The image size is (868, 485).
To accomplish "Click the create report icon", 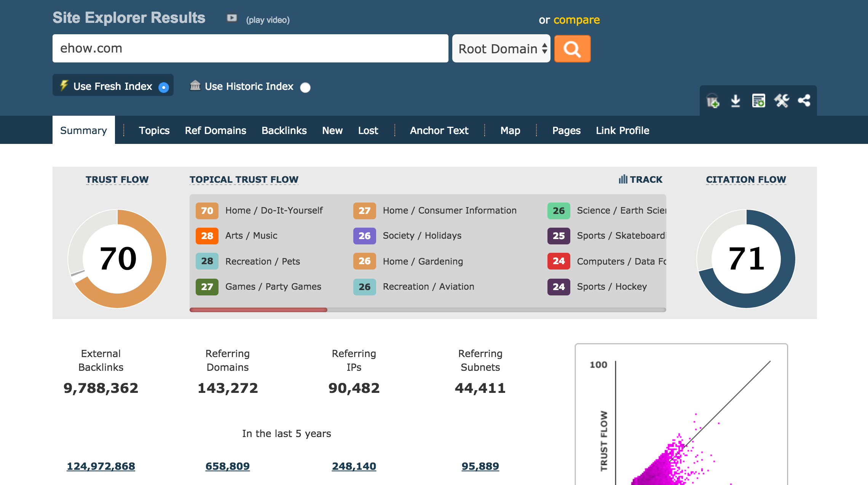I will (x=758, y=101).
